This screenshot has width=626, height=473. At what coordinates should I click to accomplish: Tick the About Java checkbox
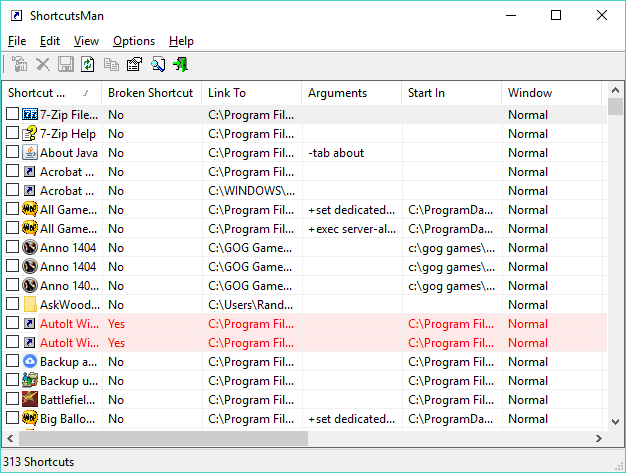pyautogui.click(x=12, y=151)
